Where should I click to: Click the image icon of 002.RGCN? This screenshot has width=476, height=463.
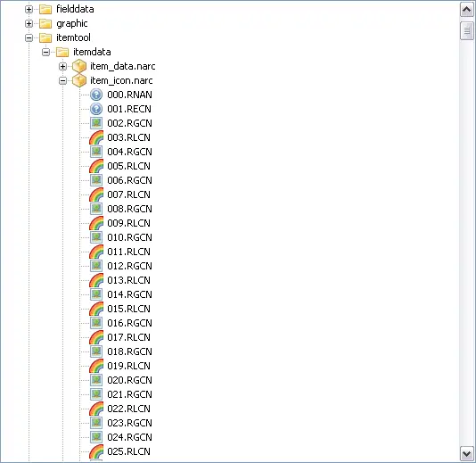coord(96,123)
